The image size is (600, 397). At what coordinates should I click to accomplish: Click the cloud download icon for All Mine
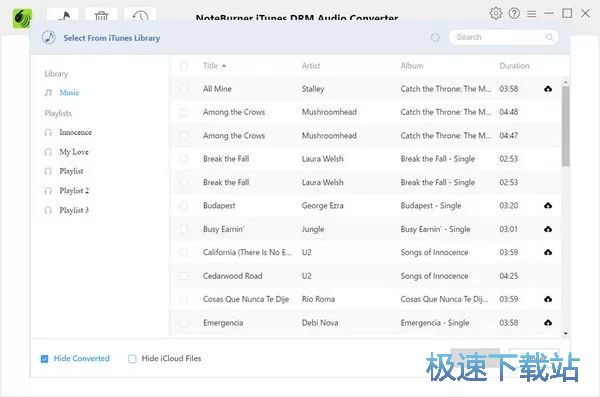click(x=548, y=89)
